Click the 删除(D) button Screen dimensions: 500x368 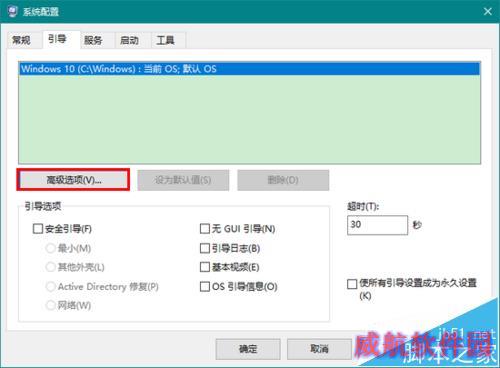[x=283, y=180]
